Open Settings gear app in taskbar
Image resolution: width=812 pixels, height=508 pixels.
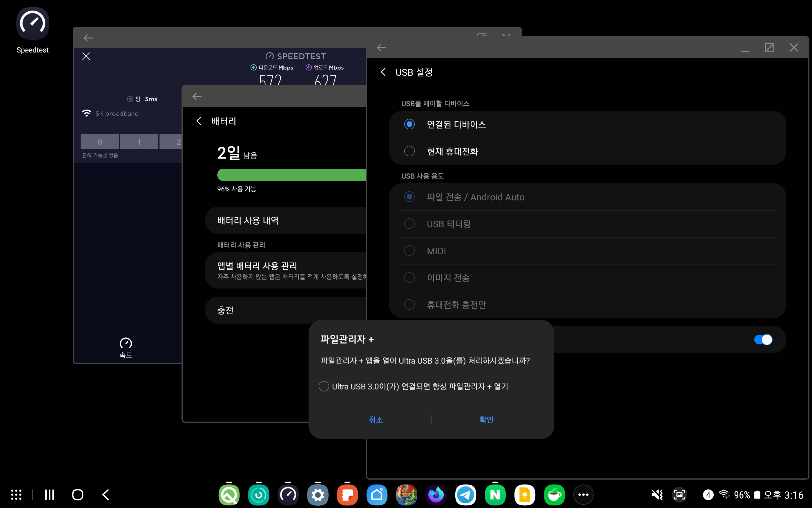(x=318, y=495)
